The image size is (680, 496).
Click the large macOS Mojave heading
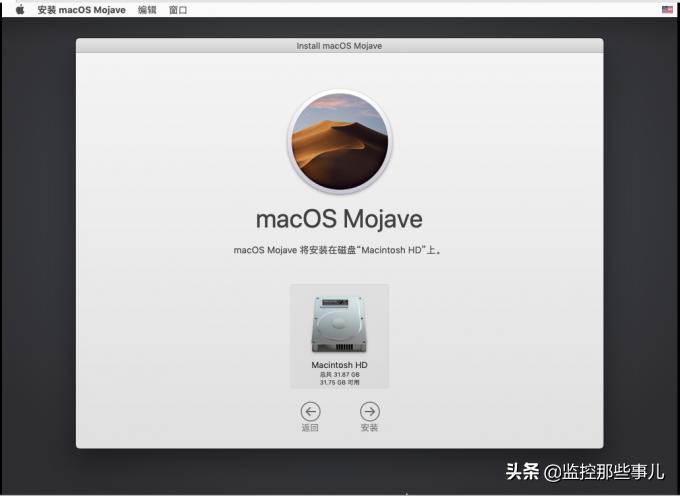click(x=339, y=219)
